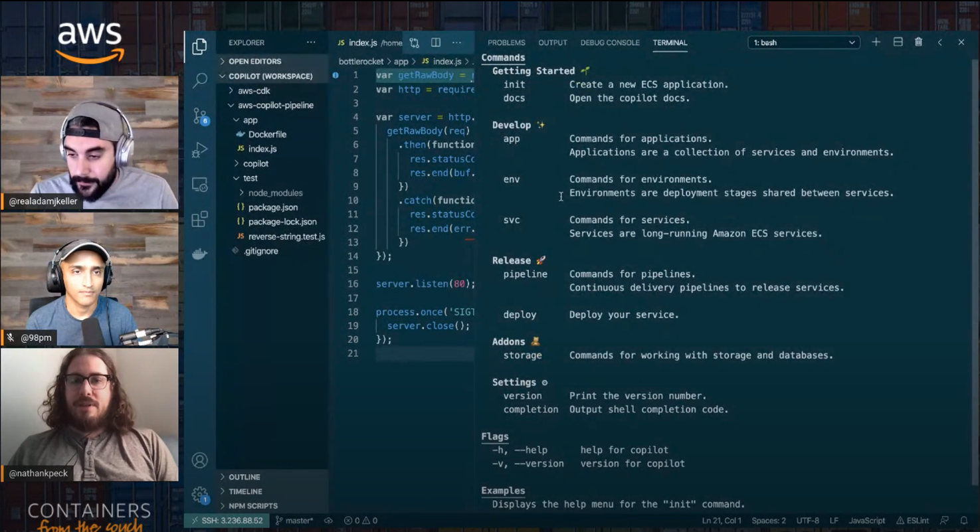The width and height of the screenshot is (980, 532).
Task: Expand the TIMELINE section
Action: (272, 491)
